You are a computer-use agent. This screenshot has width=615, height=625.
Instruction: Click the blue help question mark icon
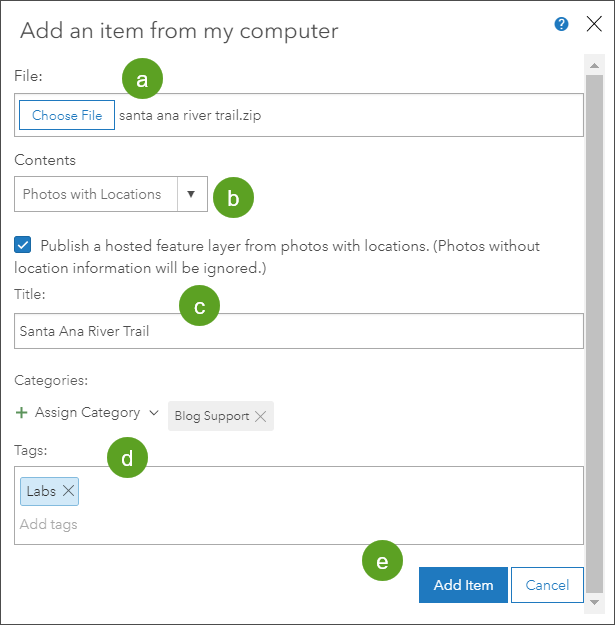[562, 24]
